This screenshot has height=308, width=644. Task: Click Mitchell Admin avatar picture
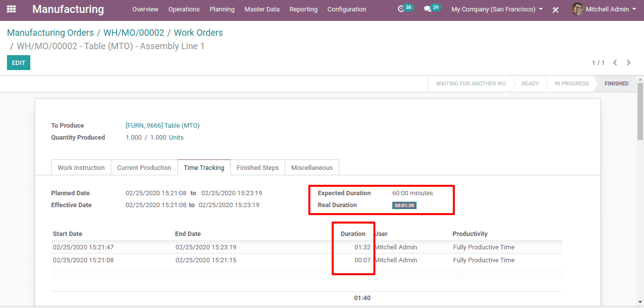[x=577, y=9]
